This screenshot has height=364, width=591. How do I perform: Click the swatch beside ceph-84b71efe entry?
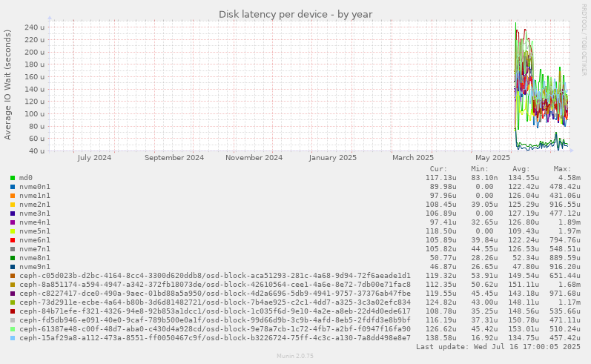tap(13, 311)
